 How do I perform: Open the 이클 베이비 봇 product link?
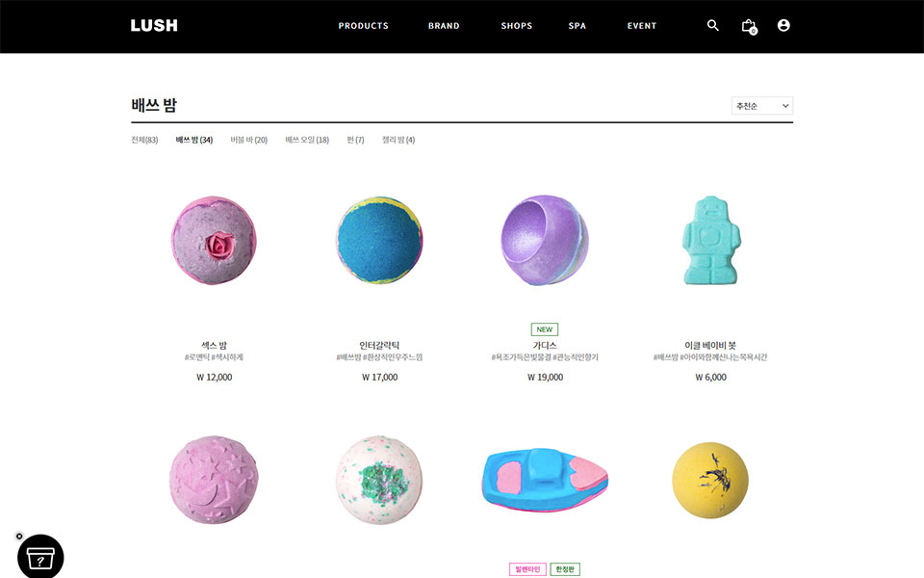click(x=710, y=345)
